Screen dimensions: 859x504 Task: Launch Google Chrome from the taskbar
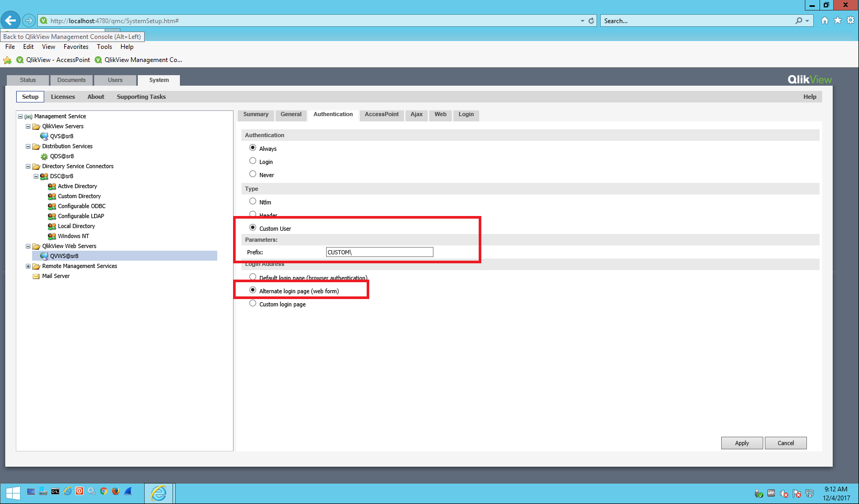[104, 491]
